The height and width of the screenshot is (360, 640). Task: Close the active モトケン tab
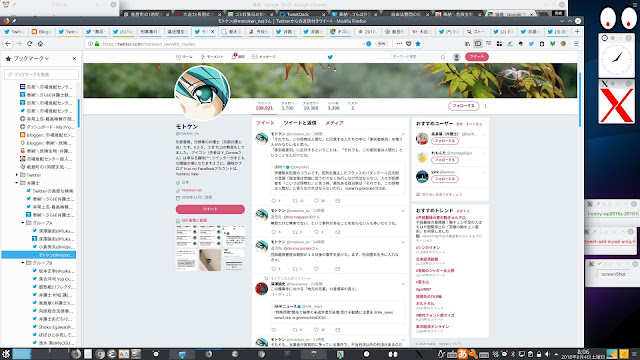pyautogui.click(x=212, y=31)
